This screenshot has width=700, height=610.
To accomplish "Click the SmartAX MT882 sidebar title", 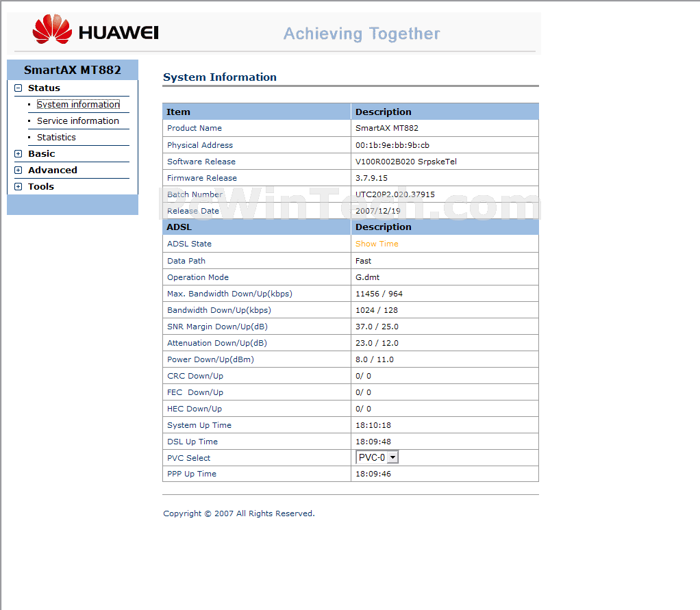I will click(x=73, y=70).
